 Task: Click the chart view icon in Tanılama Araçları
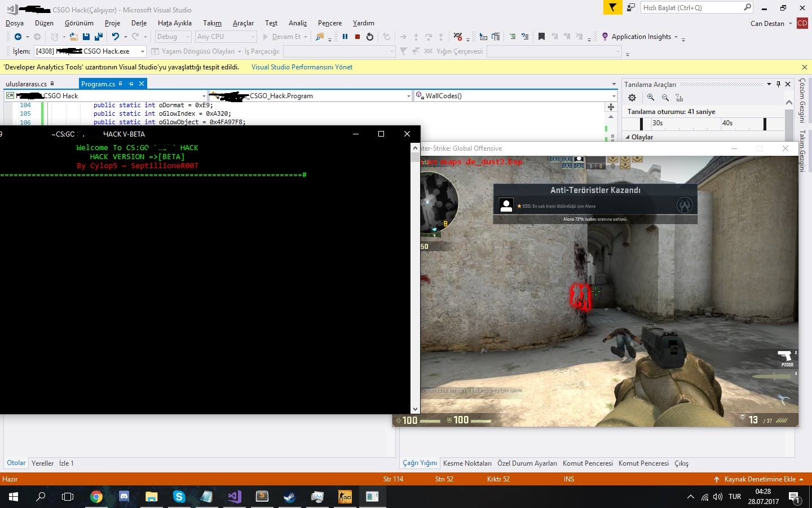[x=679, y=98]
